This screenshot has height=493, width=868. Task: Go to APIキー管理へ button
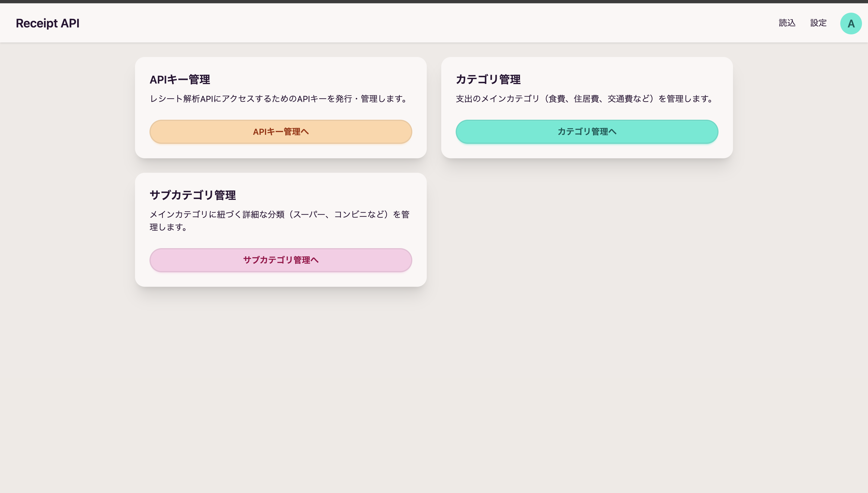click(x=281, y=132)
